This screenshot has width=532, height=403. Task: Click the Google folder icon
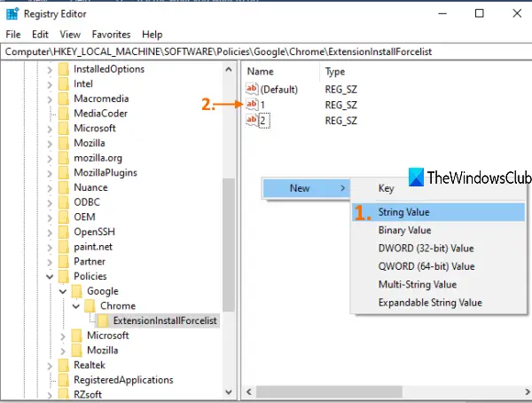(x=77, y=291)
